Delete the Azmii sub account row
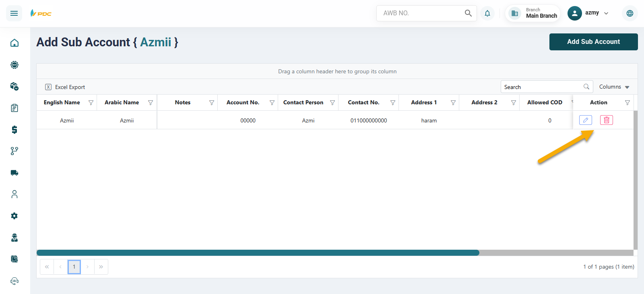This screenshot has width=644, height=294. pos(606,120)
